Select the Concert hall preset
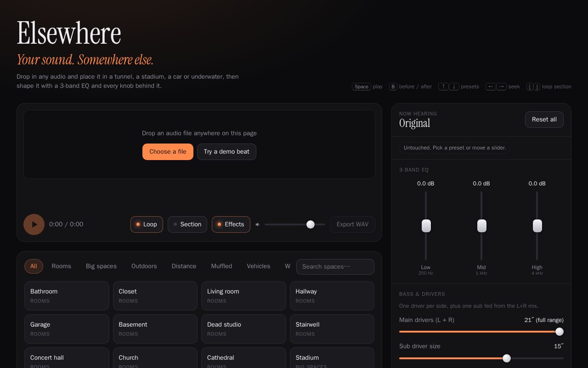Viewport: 588px width, 368px height. (67, 358)
